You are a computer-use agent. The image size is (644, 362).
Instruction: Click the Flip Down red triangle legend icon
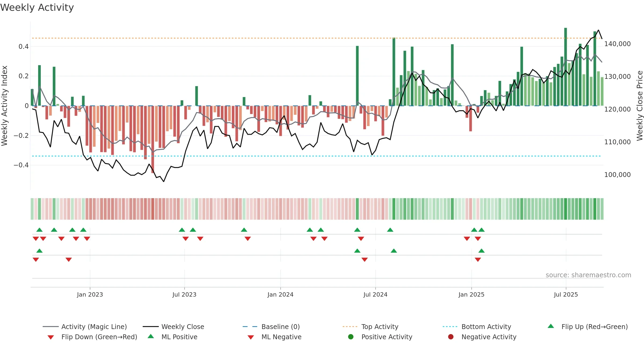tap(50, 337)
